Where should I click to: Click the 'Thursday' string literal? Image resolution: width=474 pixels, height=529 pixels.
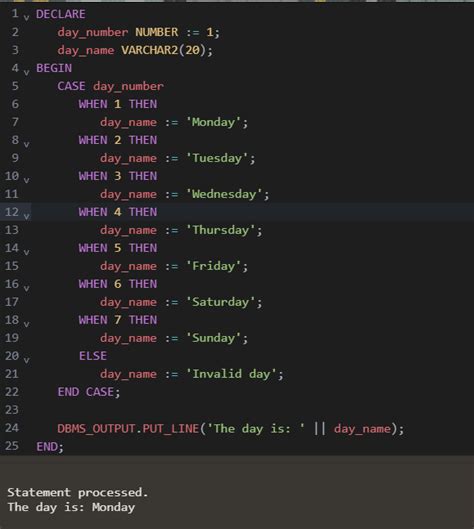[221, 230]
